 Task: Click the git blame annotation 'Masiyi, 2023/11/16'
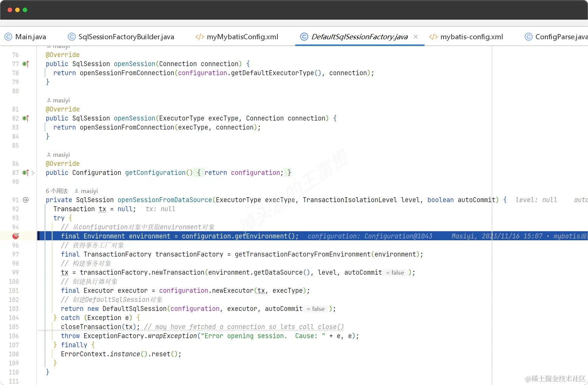click(497, 236)
